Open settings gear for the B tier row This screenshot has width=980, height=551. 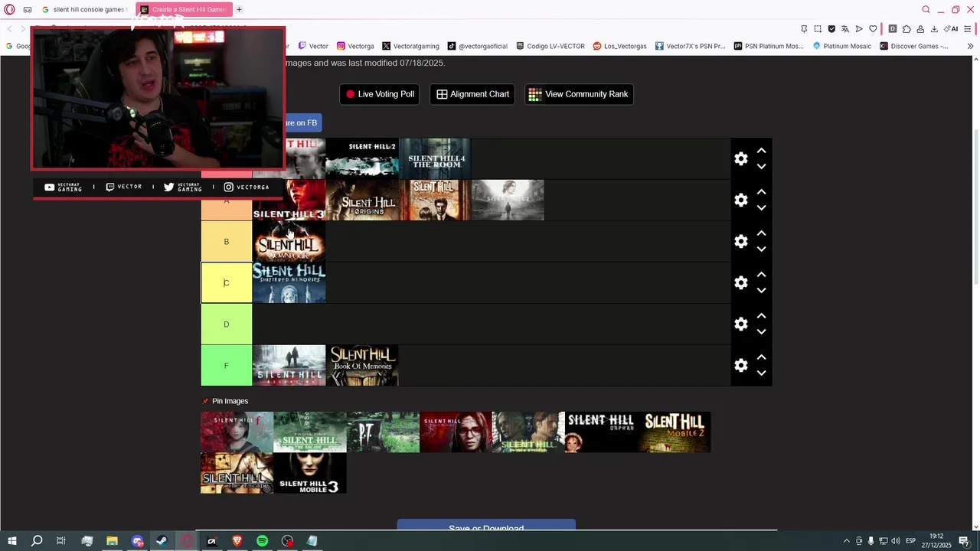tap(740, 241)
